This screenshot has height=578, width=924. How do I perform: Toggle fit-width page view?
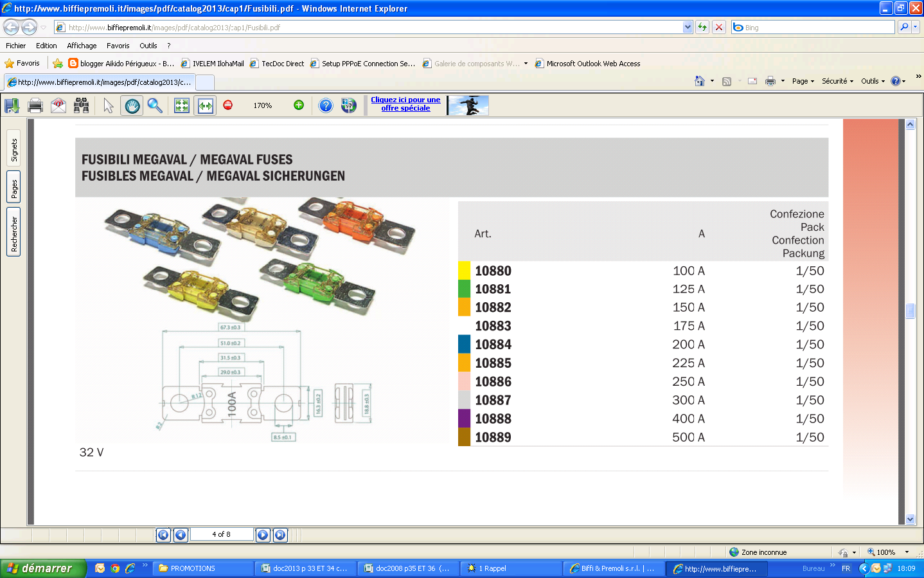[x=206, y=105]
